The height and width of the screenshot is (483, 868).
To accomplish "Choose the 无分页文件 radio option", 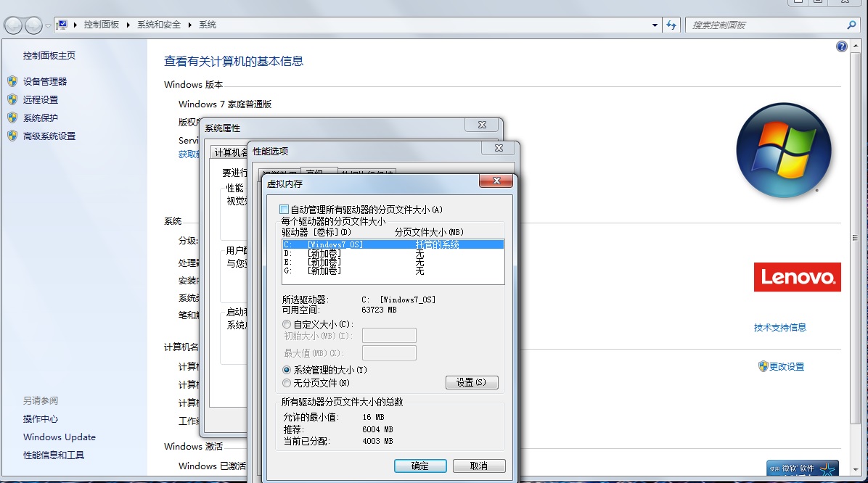I will [287, 383].
